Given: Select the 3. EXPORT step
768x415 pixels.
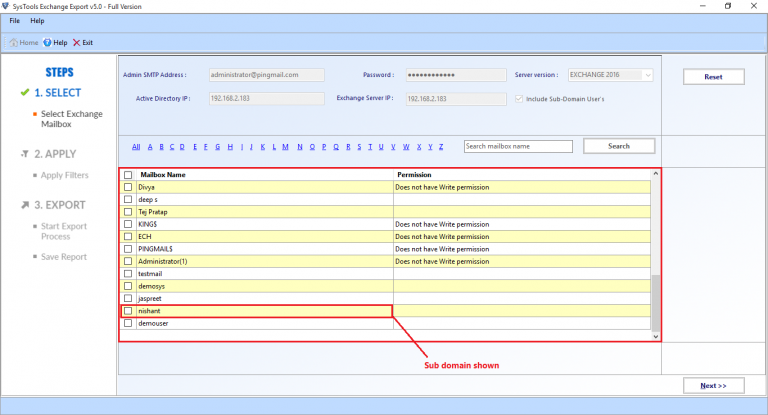Looking at the screenshot, I should point(59,205).
